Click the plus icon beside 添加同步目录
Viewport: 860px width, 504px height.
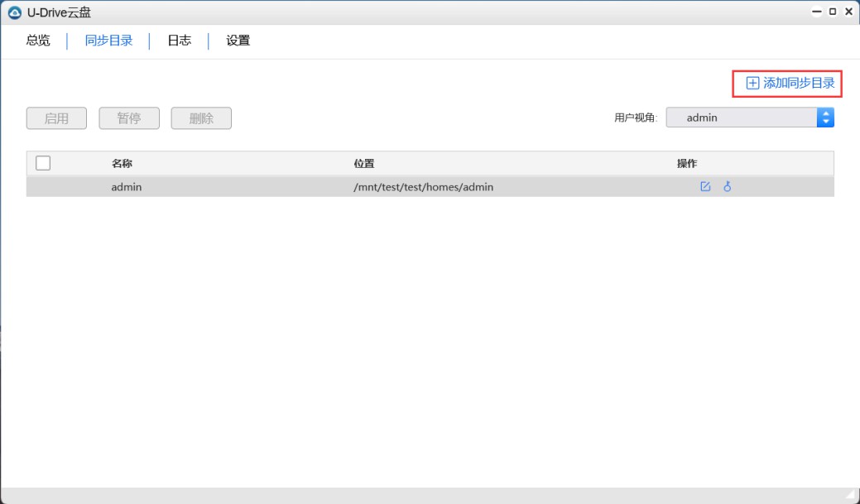coord(752,83)
